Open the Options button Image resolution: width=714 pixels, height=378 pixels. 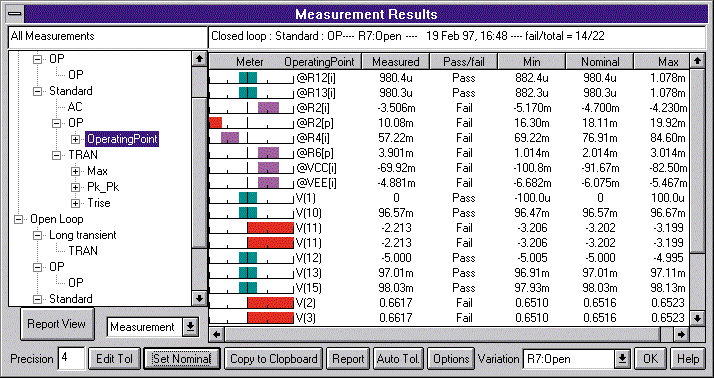point(451,359)
